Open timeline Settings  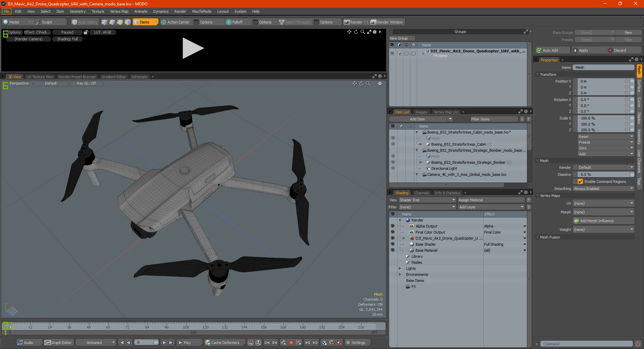pos(357,343)
